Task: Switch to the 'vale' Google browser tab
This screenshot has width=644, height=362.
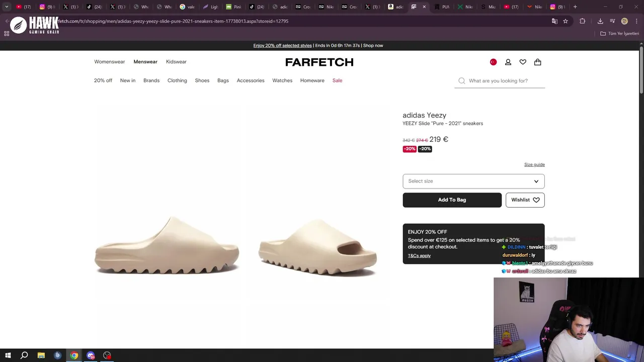Action: click(188, 7)
